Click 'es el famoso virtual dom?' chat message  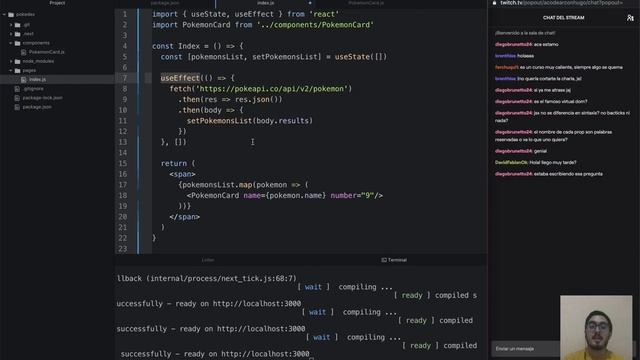tap(561, 102)
